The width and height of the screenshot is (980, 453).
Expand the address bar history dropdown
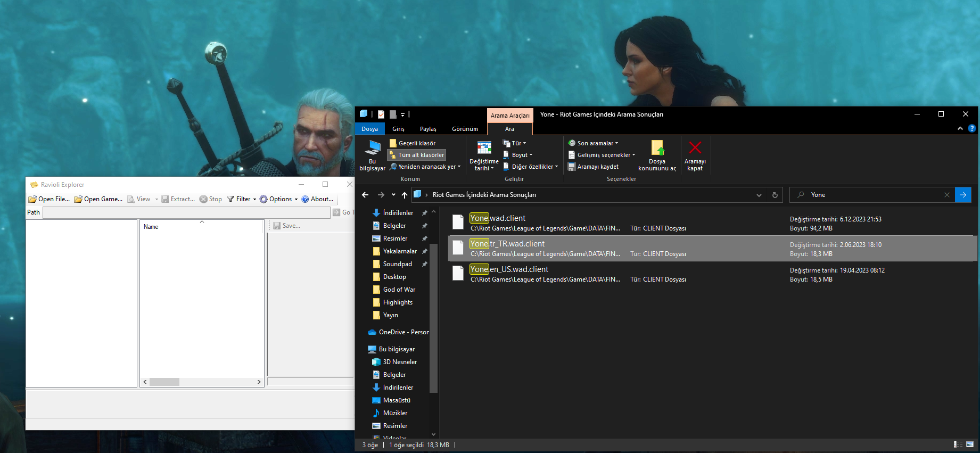coord(759,195)
